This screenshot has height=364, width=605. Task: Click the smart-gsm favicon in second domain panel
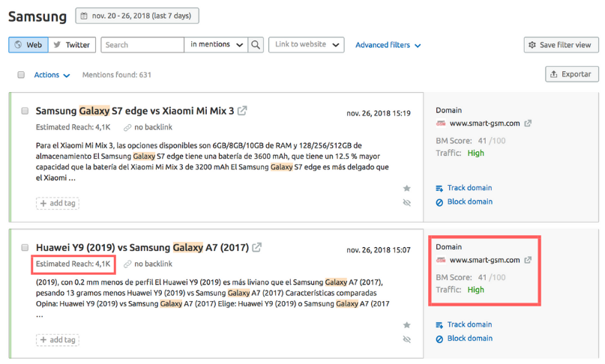coord(441,260)
